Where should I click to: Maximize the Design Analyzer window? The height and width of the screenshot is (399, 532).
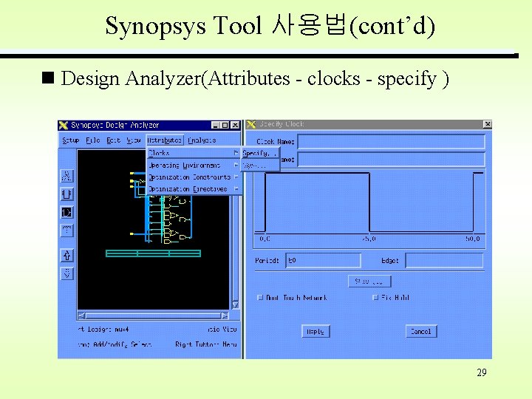click(225, 125)
